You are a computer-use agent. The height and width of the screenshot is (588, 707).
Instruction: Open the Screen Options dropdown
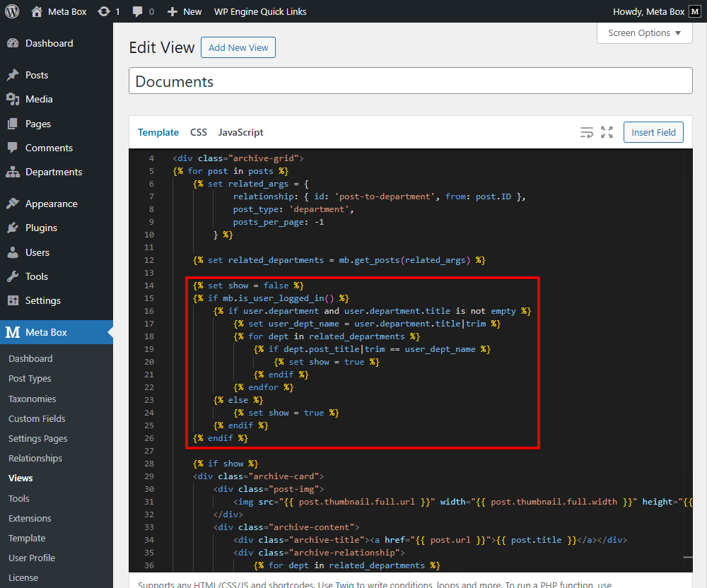pos(643,33)
